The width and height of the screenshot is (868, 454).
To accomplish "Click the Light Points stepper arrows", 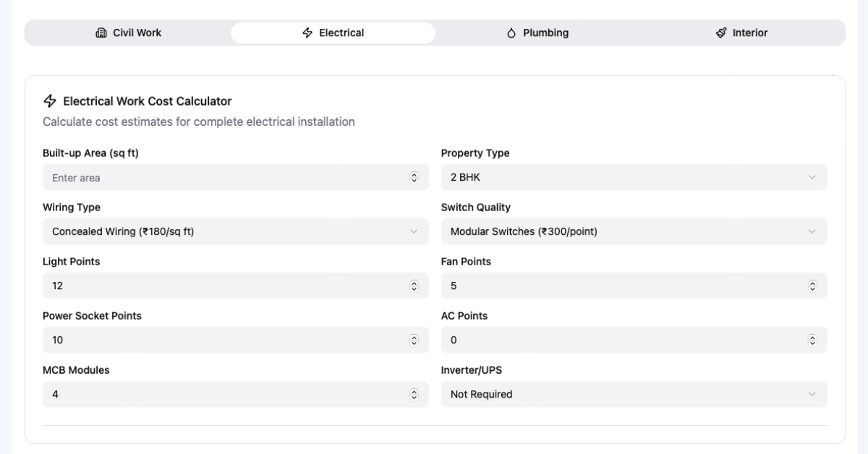I will (414, 286).
